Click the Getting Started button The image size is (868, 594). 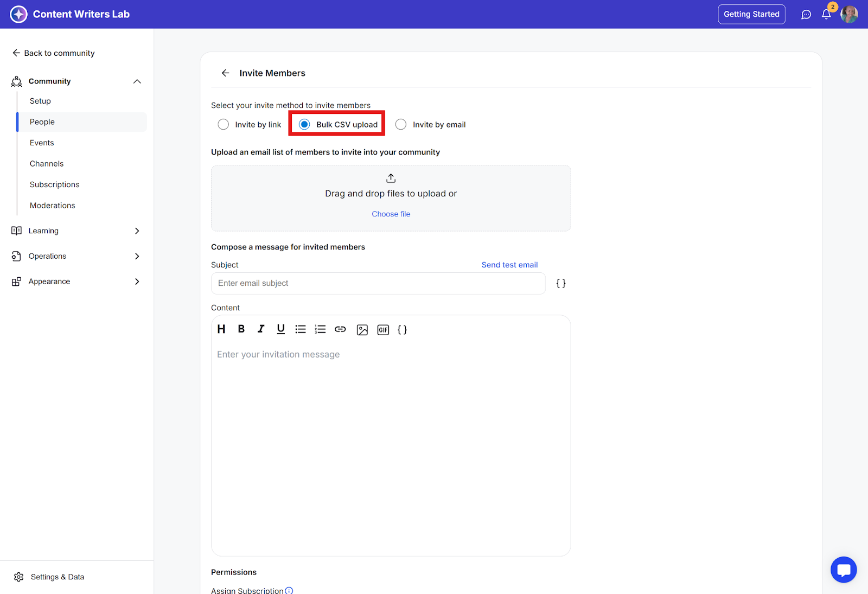click(751, 15)
